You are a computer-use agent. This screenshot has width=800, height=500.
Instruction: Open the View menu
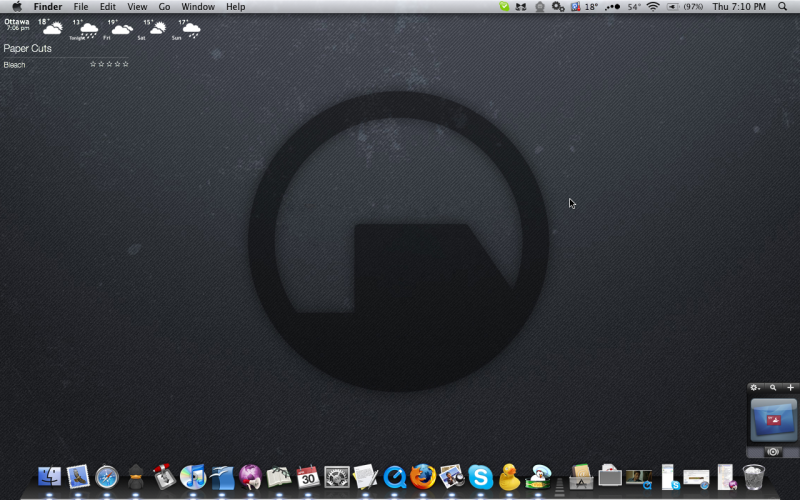tap(137, 7)
